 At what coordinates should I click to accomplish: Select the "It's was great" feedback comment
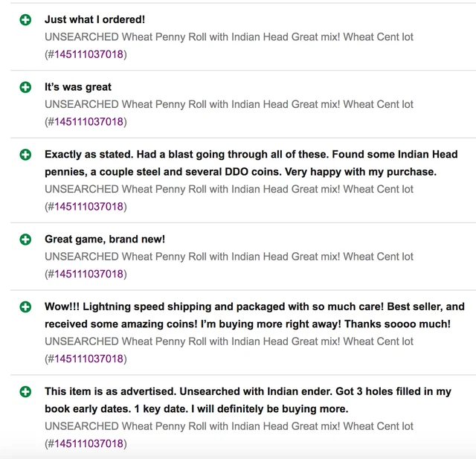78,87
